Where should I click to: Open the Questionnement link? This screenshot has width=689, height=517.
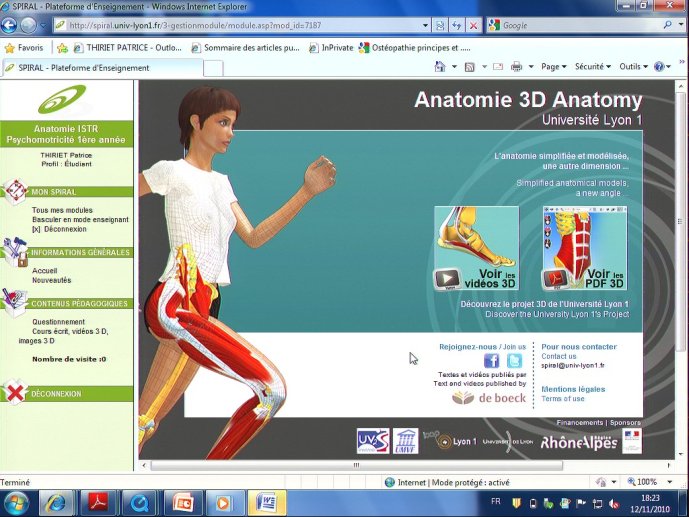coord(58,322)
